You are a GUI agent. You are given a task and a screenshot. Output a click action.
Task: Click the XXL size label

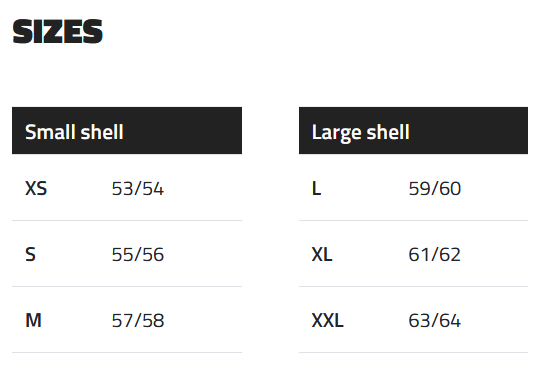coord(327,320)
